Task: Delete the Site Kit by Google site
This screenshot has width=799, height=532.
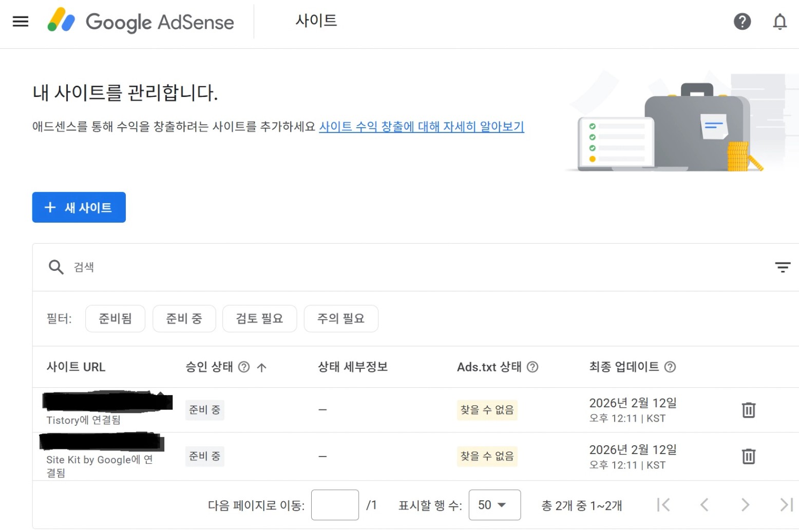Action: [x=748, y=456]
